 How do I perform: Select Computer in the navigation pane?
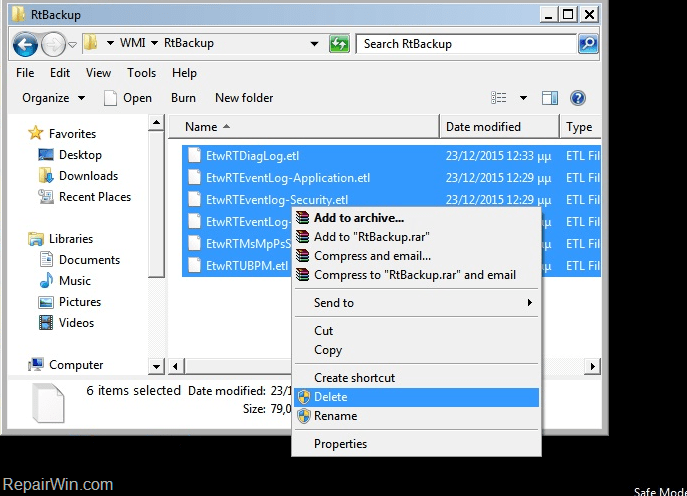click(x=66, y=365)
